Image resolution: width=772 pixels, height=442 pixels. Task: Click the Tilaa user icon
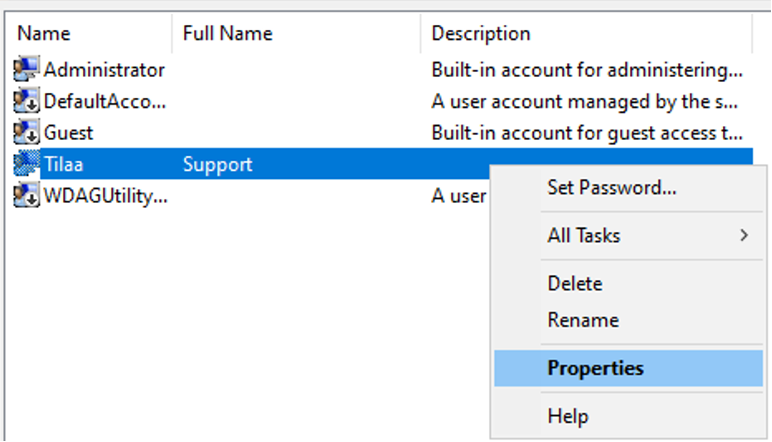pyautogui.click(x=26, y=163)
